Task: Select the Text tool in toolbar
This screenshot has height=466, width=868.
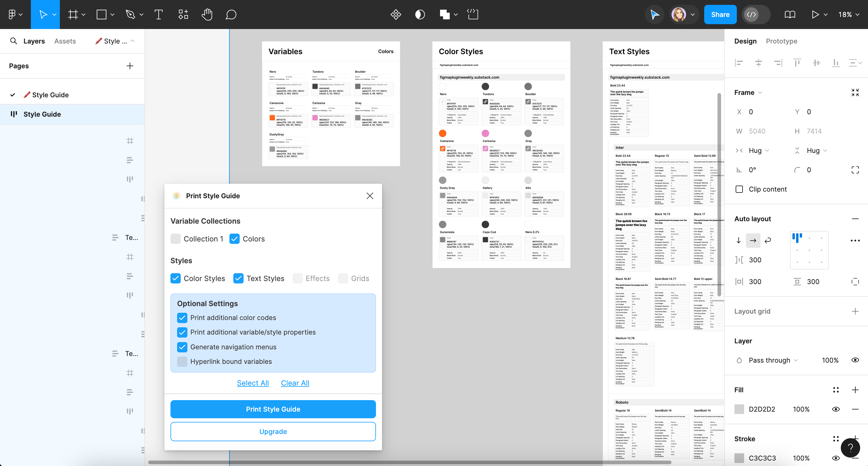Action: (x=158, y=15)
